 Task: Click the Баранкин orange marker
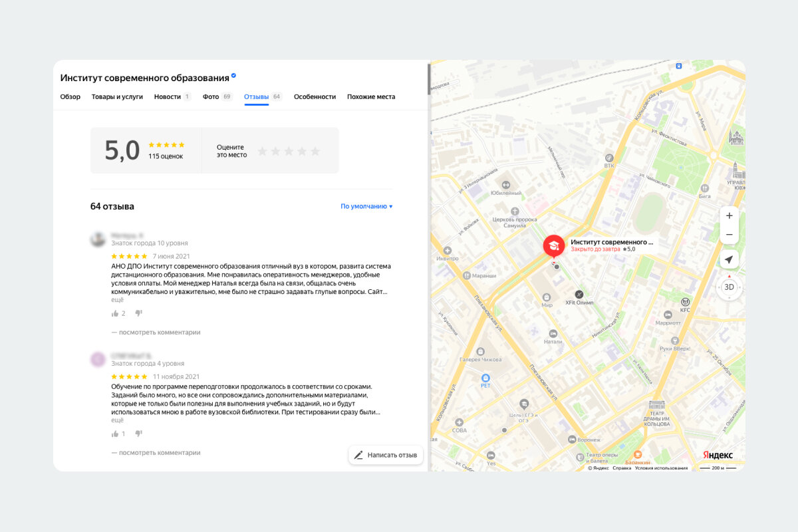[x=638, y=454]
